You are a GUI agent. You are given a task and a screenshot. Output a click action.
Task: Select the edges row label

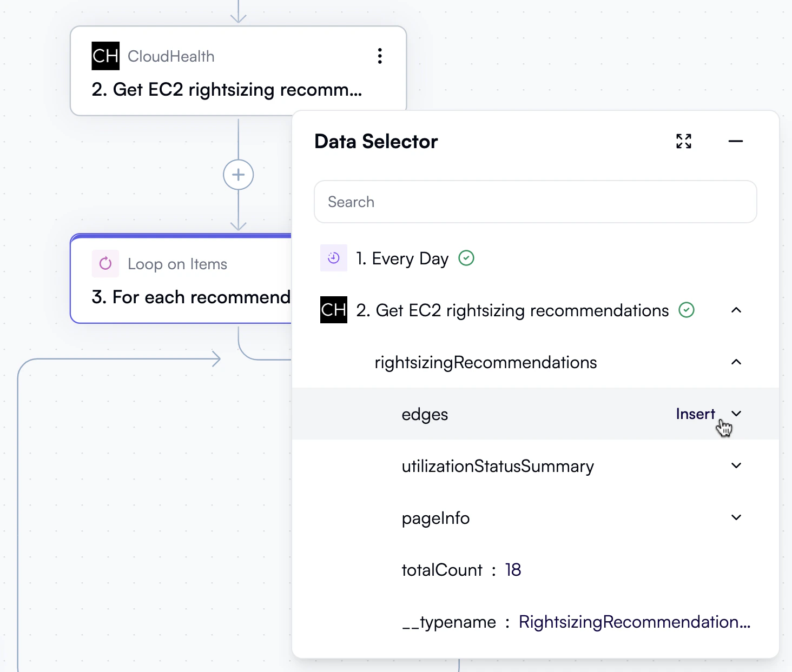pos(425,414)
